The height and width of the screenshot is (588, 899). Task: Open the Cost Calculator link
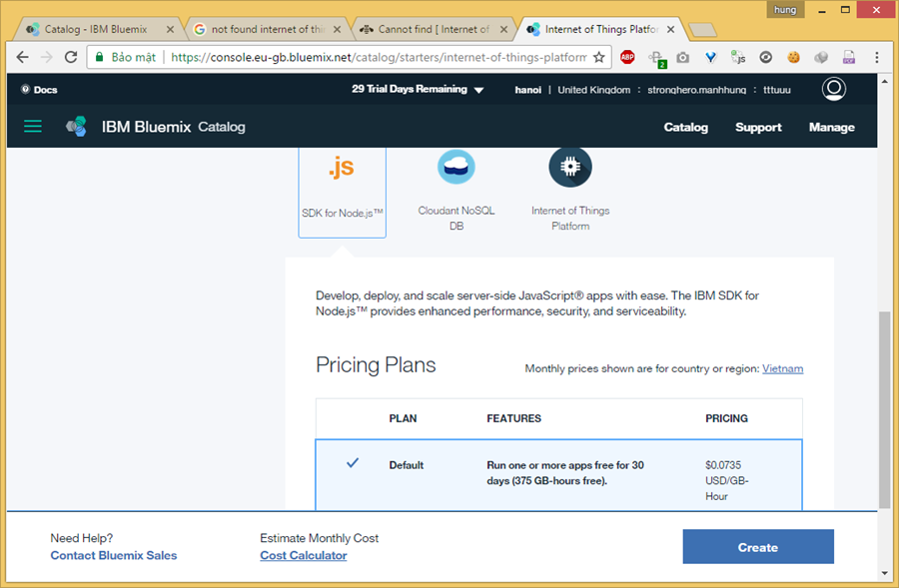click(304, 555)
